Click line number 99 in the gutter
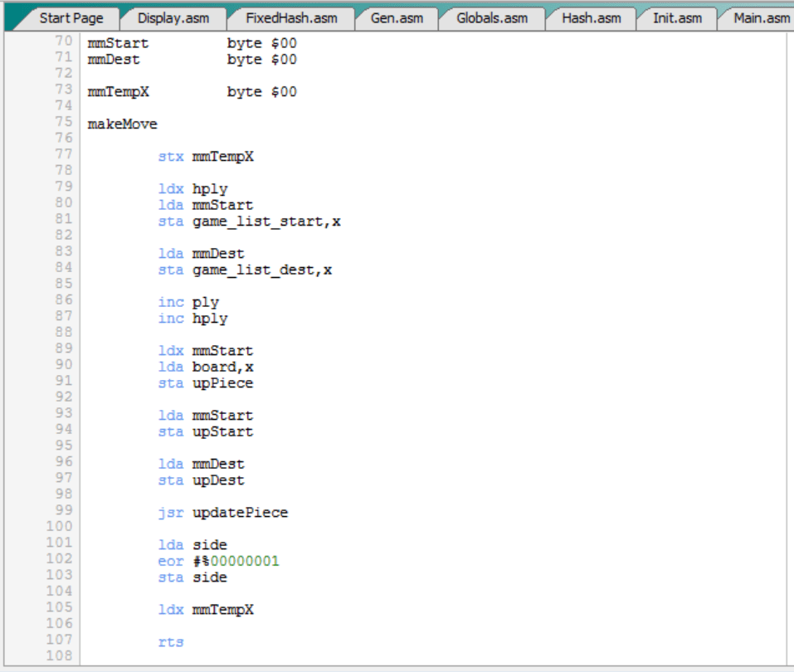The height and width of the screenshot is (672, 794). pos(63,510)
